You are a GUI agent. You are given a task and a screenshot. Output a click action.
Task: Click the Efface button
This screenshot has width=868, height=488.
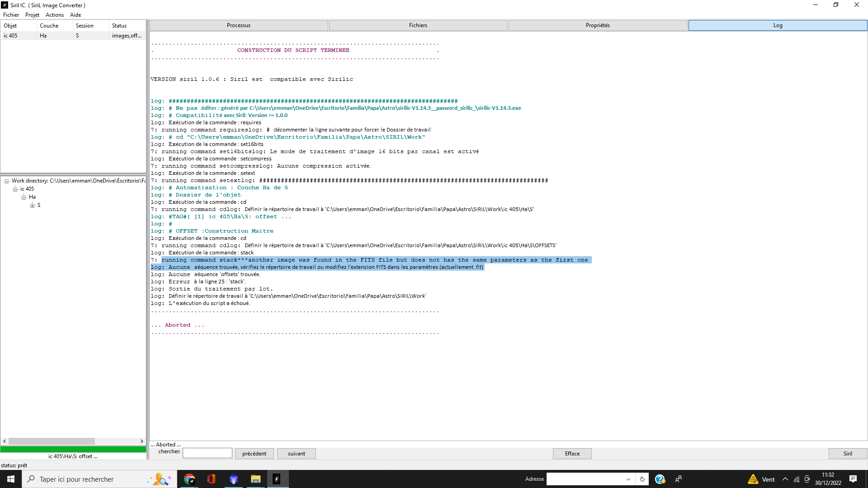pos(572,454)
